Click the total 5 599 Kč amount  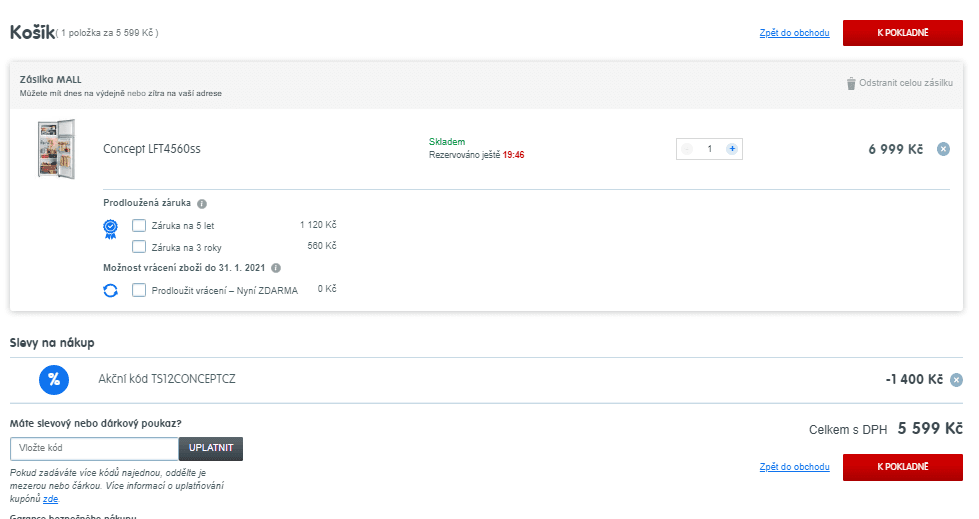tap(930, 428)
